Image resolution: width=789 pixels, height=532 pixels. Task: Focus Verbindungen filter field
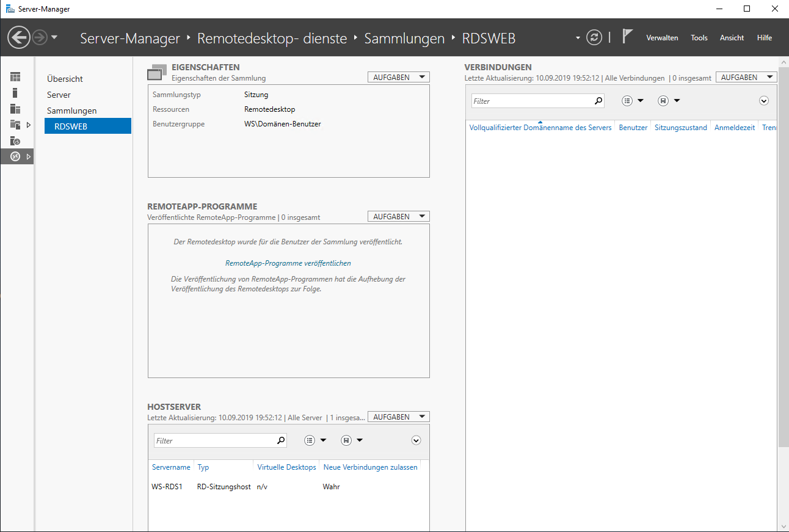pyautogui.click(x=531, y=101)
